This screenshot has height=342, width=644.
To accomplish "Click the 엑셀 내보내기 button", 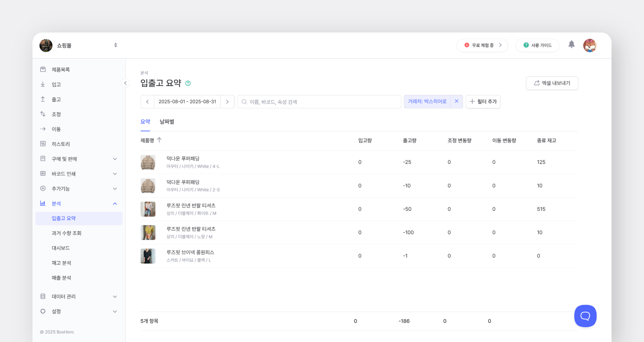I will 552,83.
